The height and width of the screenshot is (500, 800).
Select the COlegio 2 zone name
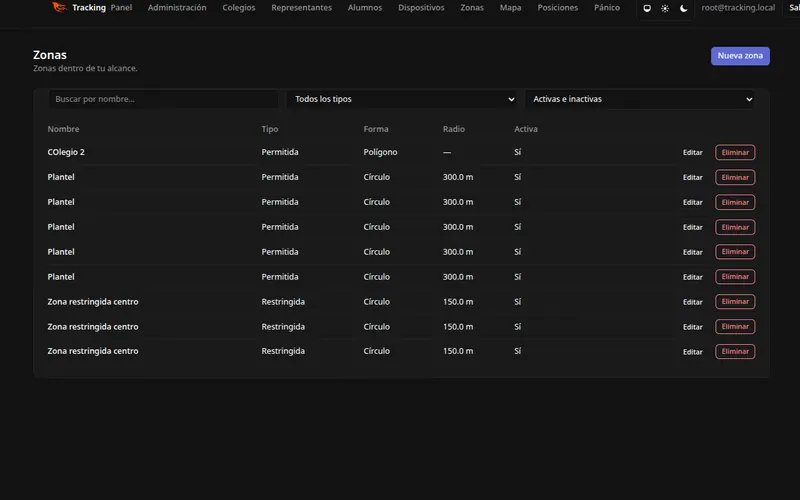[66, 152]
